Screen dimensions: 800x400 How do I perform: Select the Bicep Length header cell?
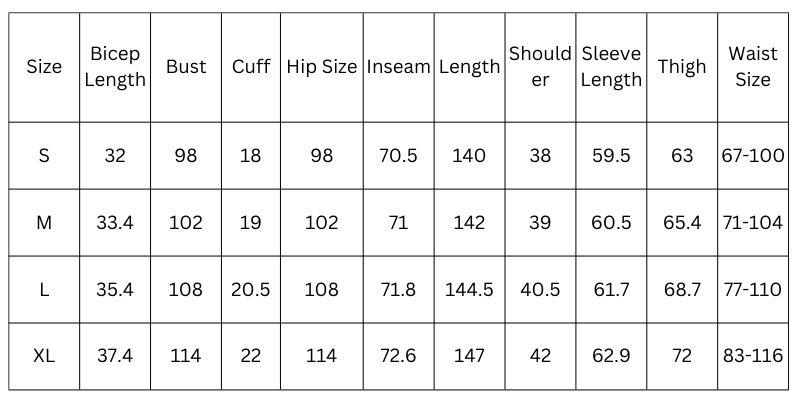(115, 67)
